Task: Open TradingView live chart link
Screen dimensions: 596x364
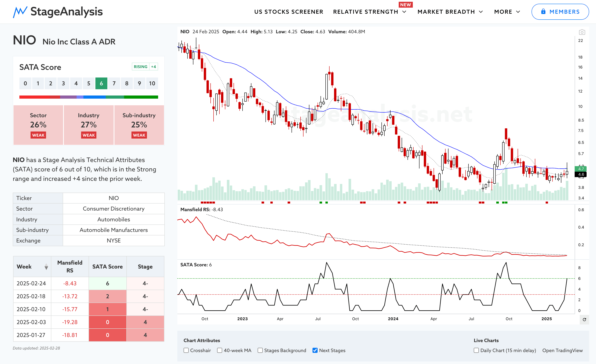Action: pyautogui.click(x=562, y=350)
